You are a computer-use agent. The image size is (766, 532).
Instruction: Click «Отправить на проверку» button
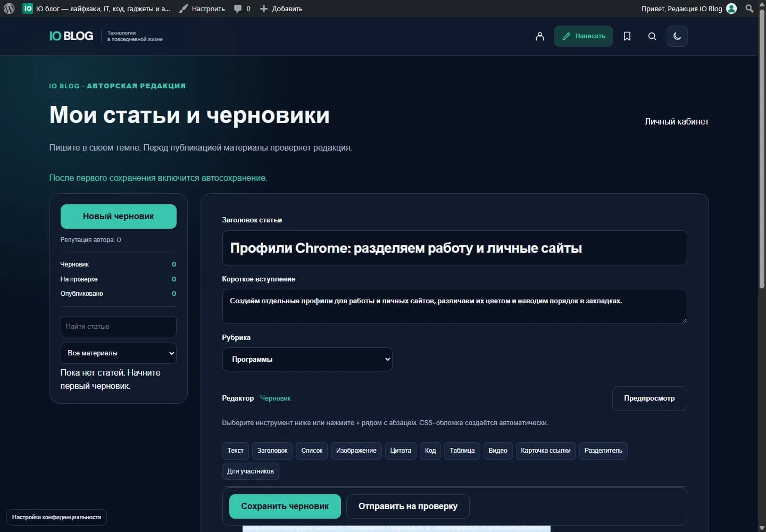click(408, 506)
